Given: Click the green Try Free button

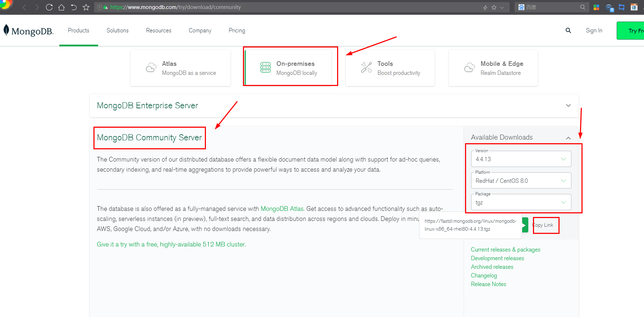Looking at the screenshot, I should click(630, 31).
